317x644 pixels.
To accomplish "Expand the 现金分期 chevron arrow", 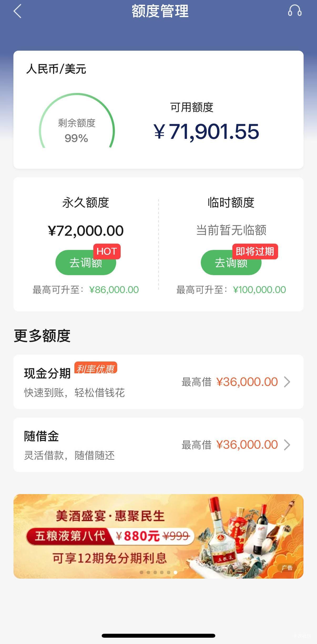I will tap(287, 382).
